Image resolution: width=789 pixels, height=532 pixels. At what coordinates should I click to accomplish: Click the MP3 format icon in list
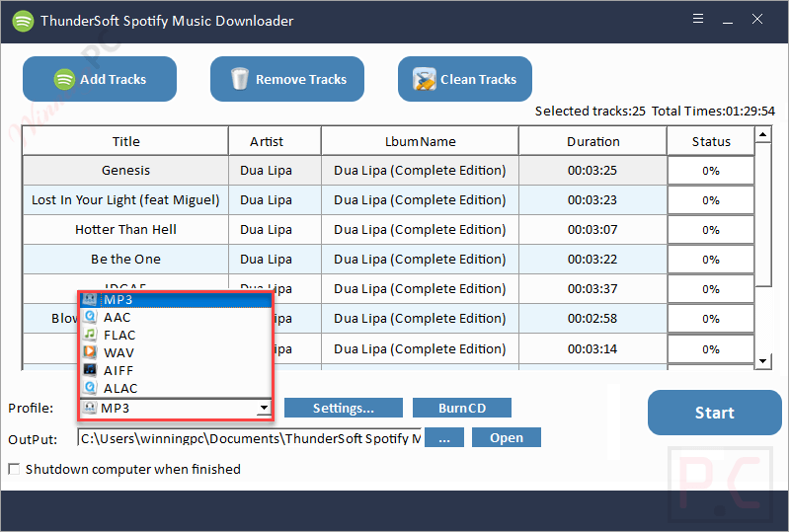click(x=90, y=300)
